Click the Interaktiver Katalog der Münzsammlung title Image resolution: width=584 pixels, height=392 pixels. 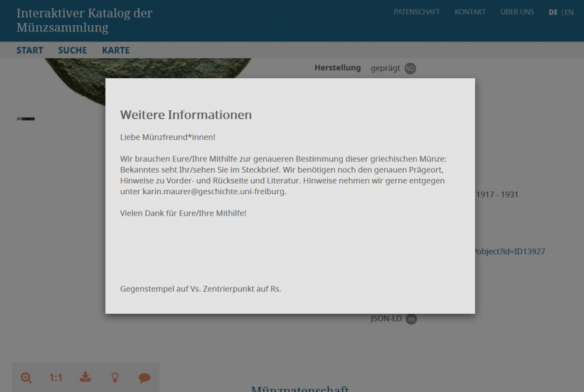pyautogui.click(x=84, y=20)
